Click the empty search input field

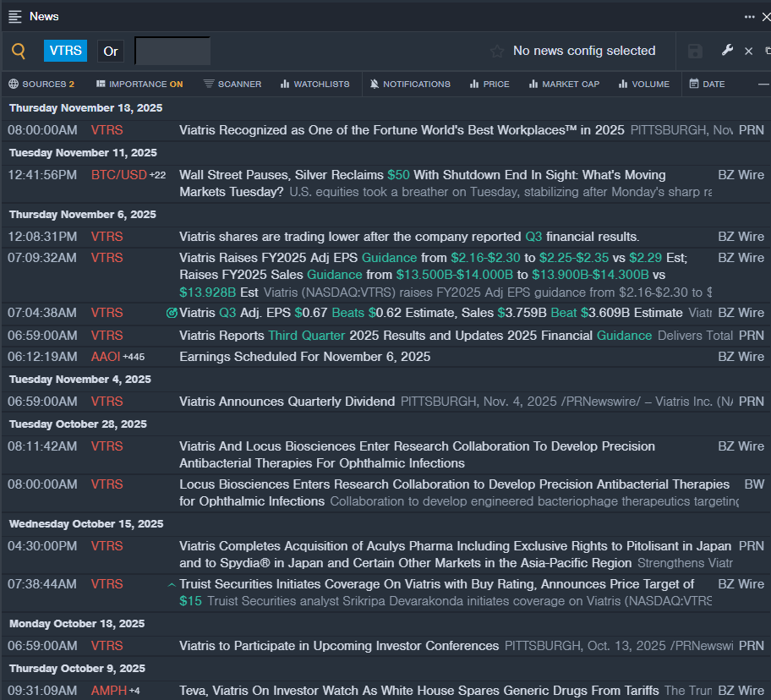click(172, 51)
